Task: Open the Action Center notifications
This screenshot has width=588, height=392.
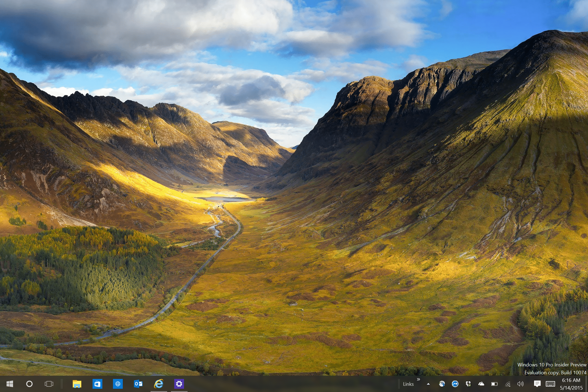Action: pos(537,384)
